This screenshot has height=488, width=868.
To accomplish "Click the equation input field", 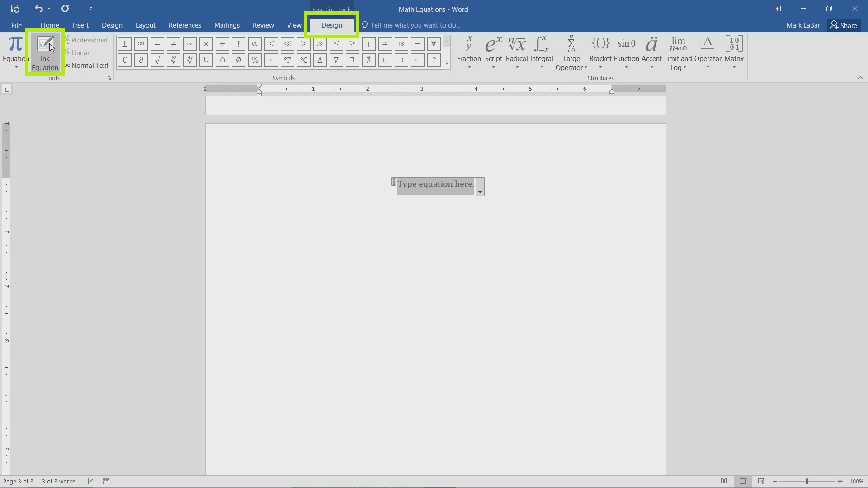I will click(435, 183).
